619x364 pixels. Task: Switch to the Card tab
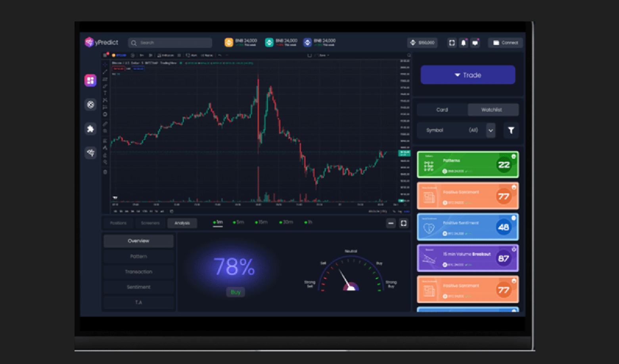point(442,110)
